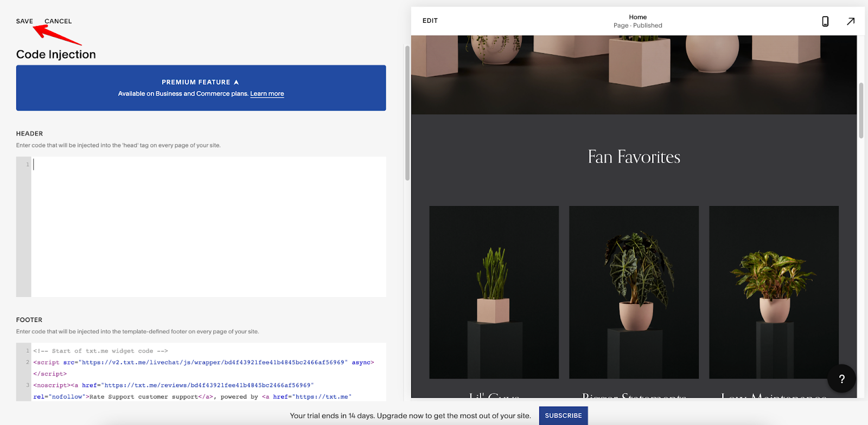Click the 'Code Injection' title

tap(56, 54)
